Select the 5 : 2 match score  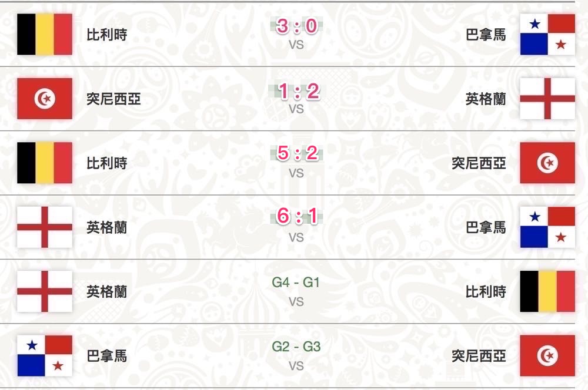(296, 154)
